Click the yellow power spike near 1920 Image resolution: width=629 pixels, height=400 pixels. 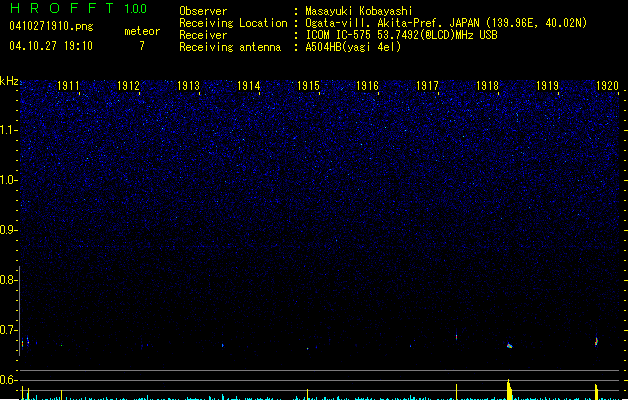point(597,392)
